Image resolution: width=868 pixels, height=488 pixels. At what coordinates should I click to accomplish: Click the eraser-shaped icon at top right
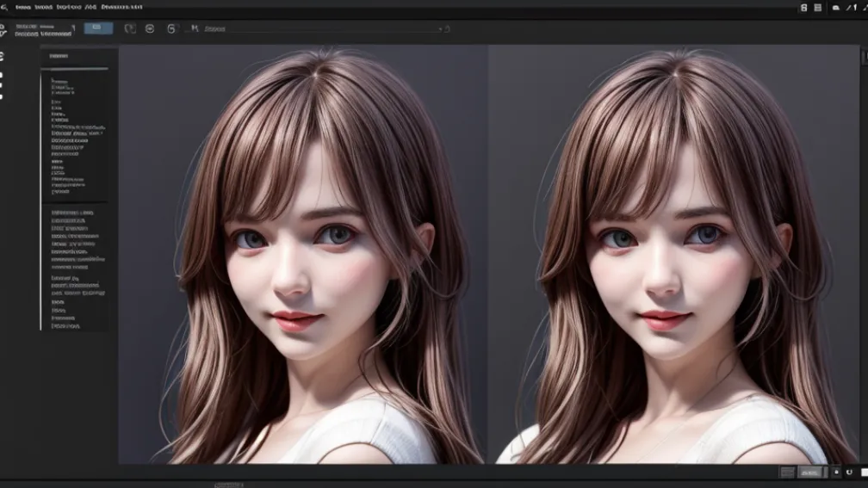836,8
